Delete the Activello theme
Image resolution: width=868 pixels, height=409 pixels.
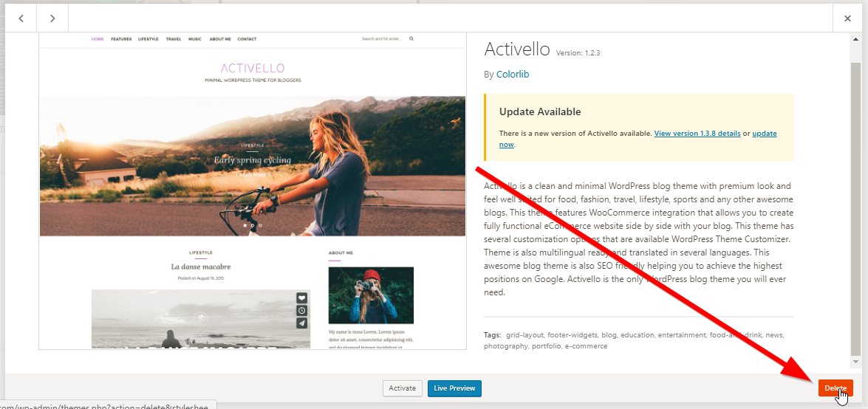[835, 388]
